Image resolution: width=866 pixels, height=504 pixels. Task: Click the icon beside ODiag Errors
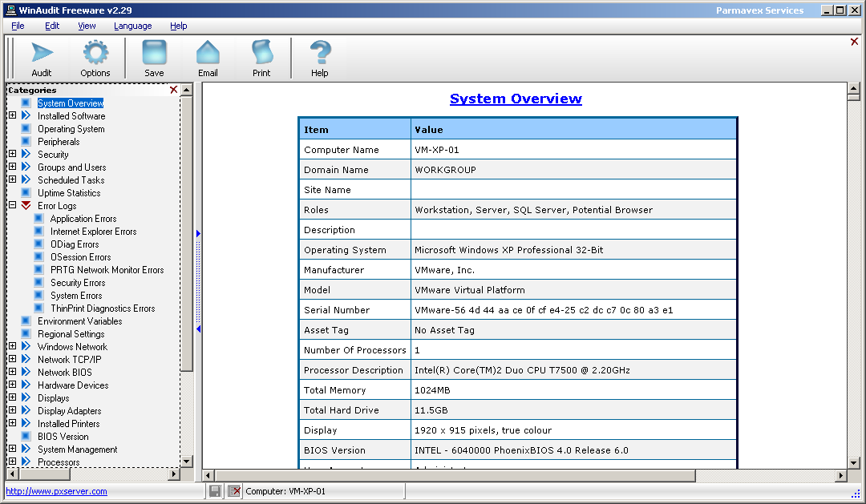coord(38,244)
